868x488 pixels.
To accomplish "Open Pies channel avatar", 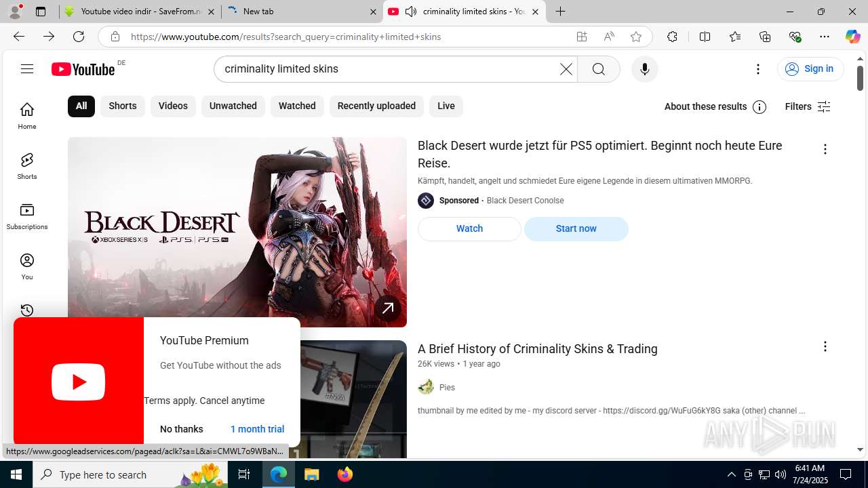I will (x=426, y=387).
